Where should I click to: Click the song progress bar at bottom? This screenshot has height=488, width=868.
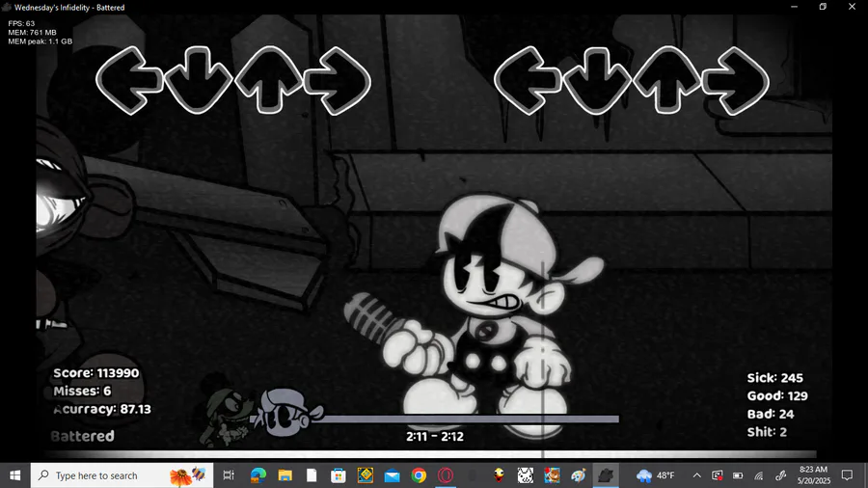tap(432, 454)
